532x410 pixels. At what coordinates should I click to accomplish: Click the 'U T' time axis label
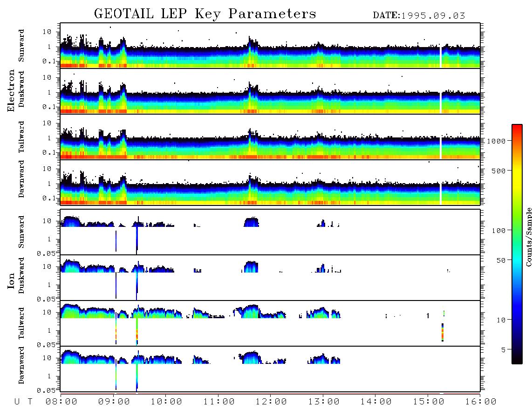(x=24, y=402)
